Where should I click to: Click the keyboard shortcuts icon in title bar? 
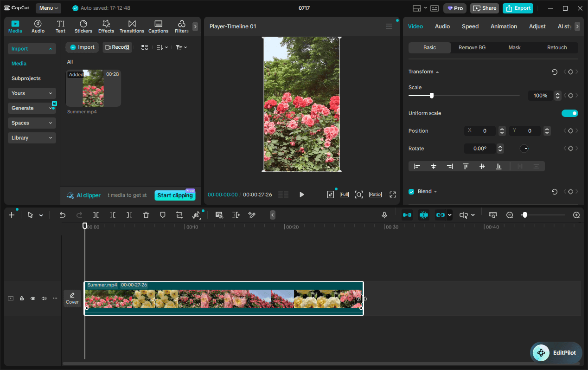pos(435,8)
